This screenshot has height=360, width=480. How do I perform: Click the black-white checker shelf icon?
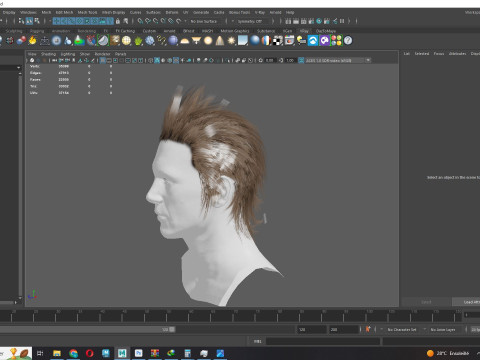click(277, 41)
